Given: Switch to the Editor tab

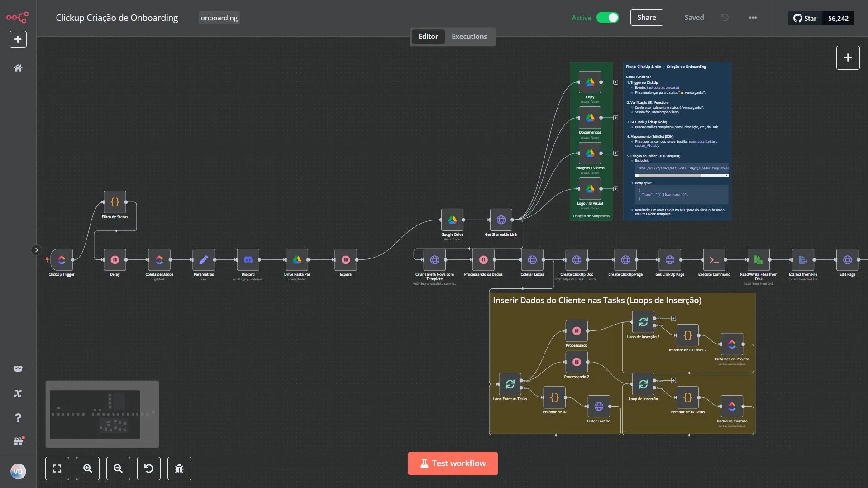Looking at the screenshot, I should [428, 37].
